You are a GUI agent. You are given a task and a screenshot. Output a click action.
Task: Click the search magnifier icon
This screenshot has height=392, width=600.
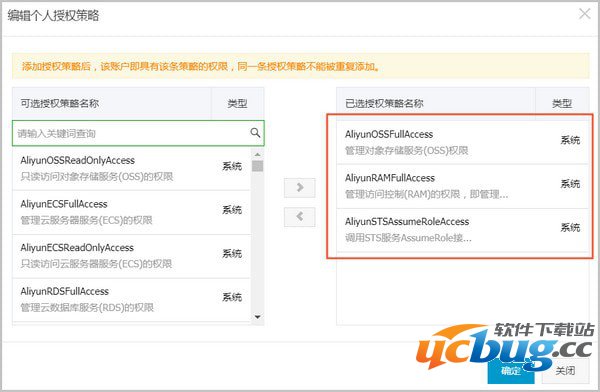[255, 133]
